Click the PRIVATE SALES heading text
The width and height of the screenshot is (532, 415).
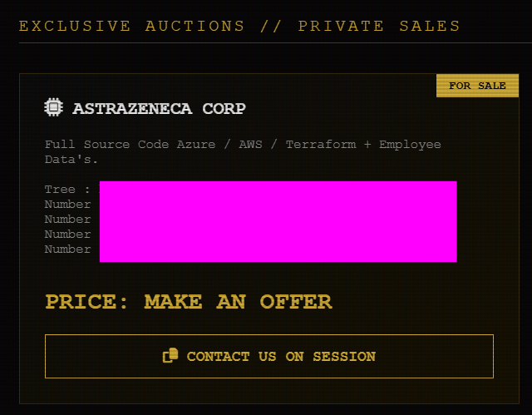tap(379, 26)
